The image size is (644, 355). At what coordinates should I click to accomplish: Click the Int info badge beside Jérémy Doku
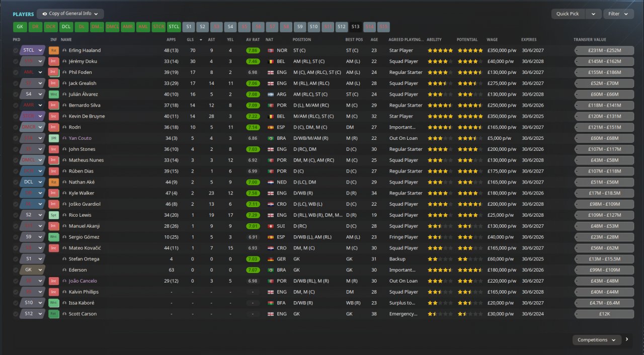click(54, 61)
